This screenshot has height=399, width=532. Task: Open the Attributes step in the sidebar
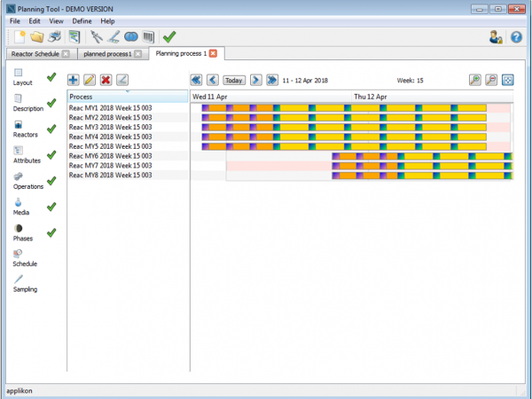(x=27, y=155)
